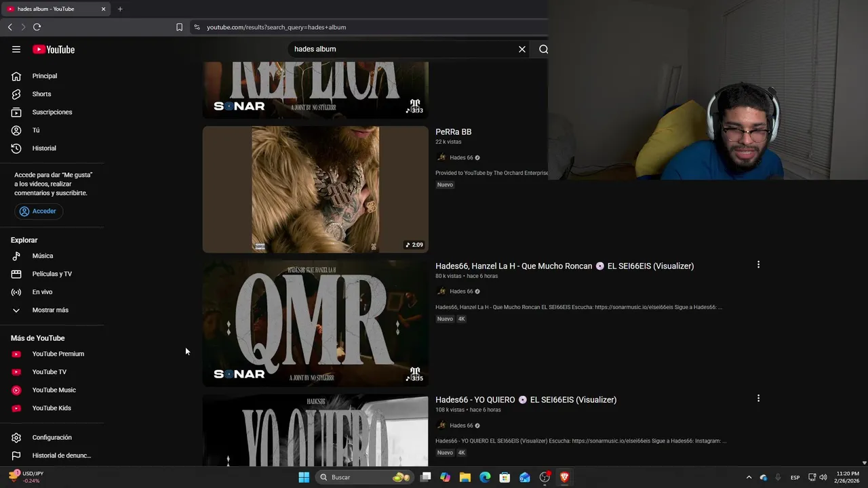868x488 pixels.
Task: Click the YO QUIERO video title
Action: (x=526, y=400)
